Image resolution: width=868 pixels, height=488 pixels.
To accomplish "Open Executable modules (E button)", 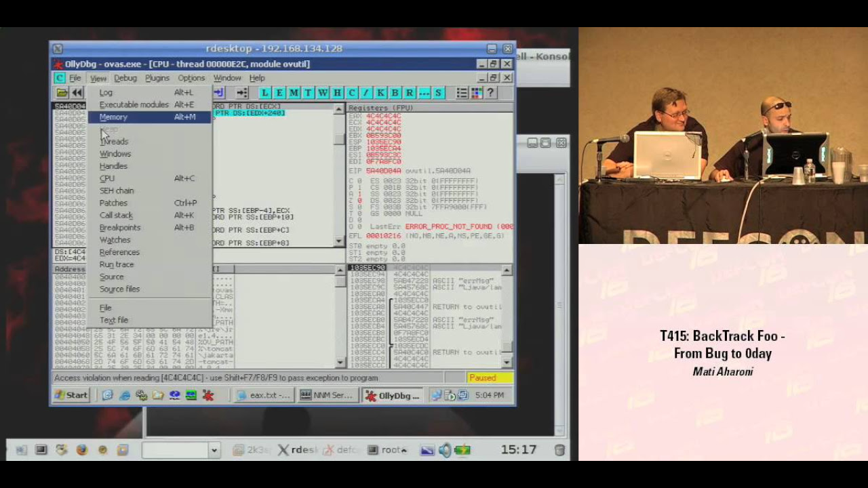I will 279,93.
